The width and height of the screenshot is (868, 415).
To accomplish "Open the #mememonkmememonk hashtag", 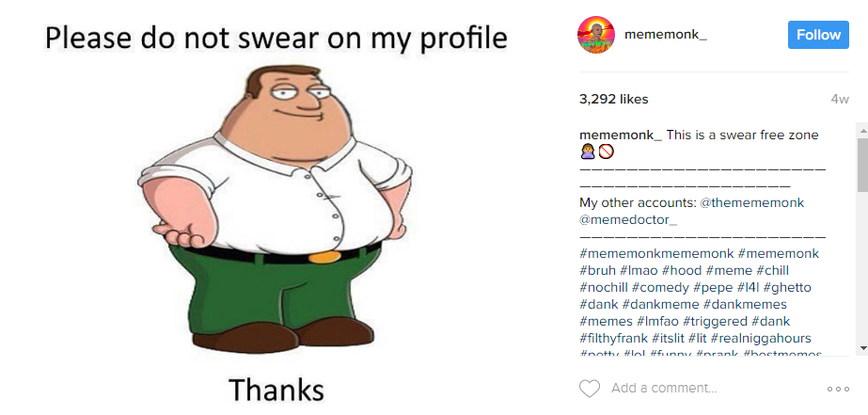I will click(x=656, y=254).
